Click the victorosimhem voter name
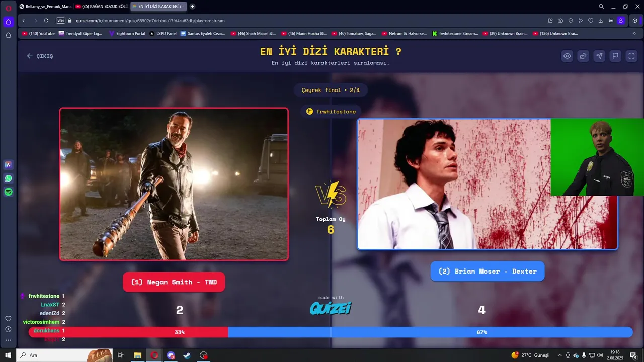The width and height of the screenshot is (644, 362). click(41, 322)
